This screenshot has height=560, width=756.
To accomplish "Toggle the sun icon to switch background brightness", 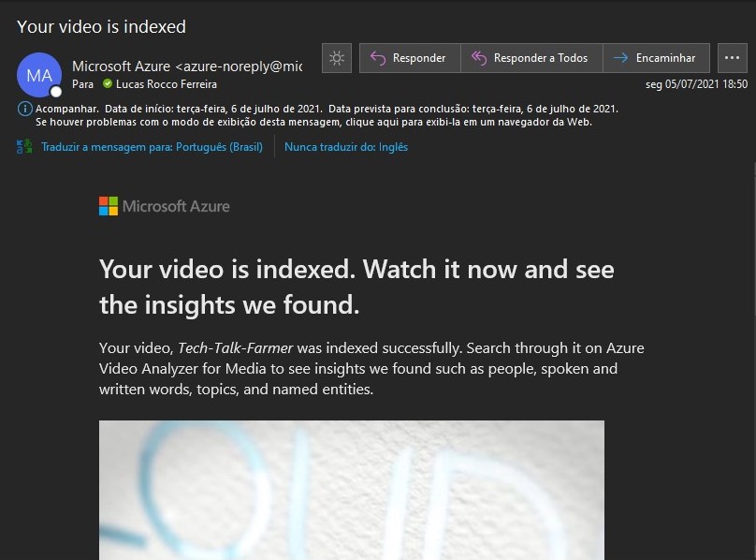I will [337, 58].
